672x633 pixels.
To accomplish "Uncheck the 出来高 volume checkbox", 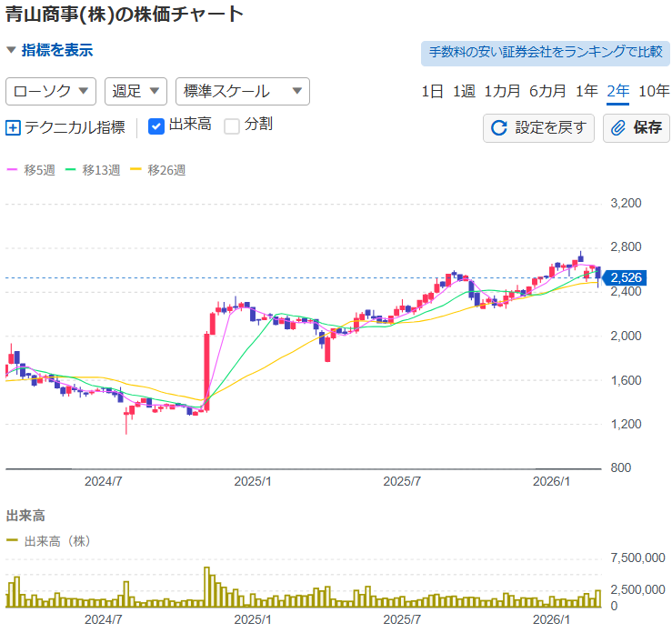I will [x=155, y=126].
